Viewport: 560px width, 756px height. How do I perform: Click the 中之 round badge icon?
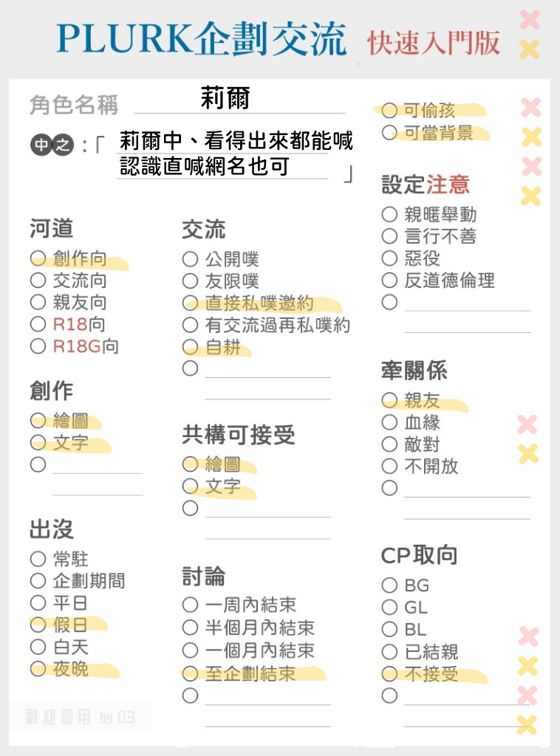[52, 145]
